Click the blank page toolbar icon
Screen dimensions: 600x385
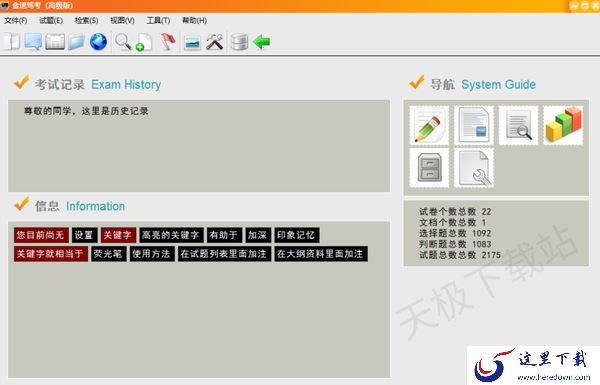pyautogui.click(x=11, y=42)
